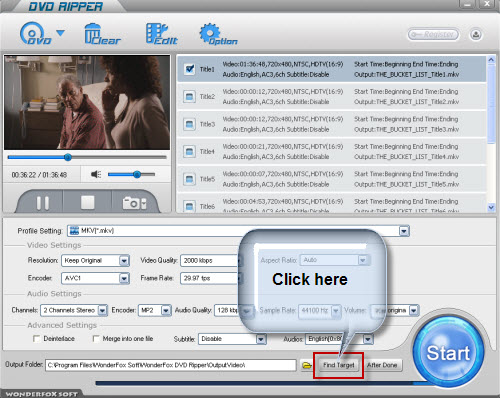
Task: Browse output folder with the folder icon
Action: [306, 365]
